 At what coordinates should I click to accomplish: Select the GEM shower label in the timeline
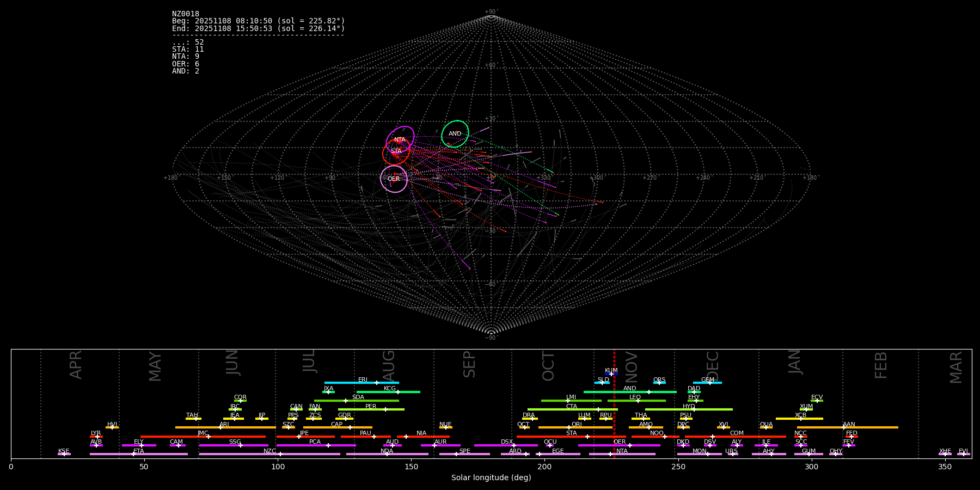coord(708,380)
